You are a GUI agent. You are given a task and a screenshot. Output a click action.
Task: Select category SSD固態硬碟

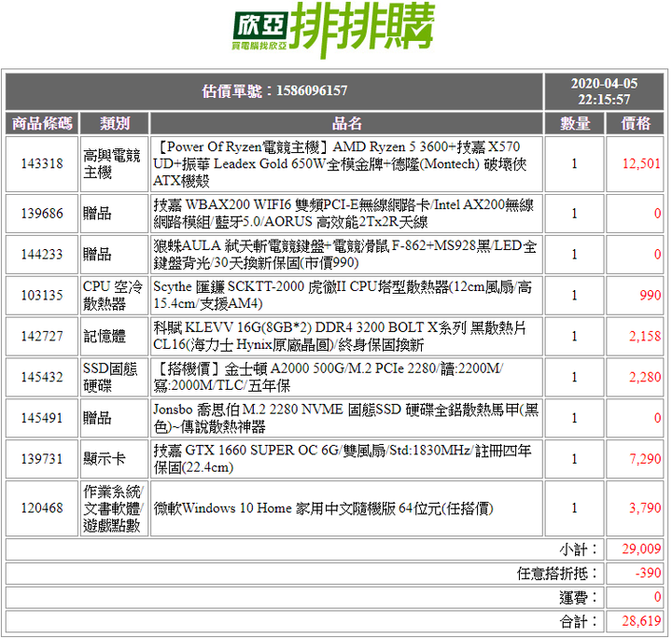110,377
